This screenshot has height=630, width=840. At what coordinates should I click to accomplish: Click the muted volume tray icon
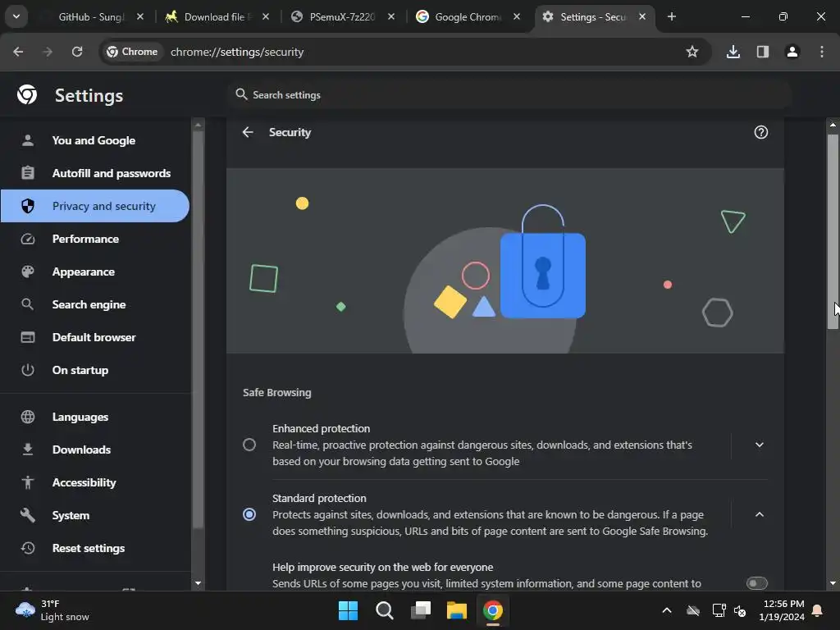740,610
